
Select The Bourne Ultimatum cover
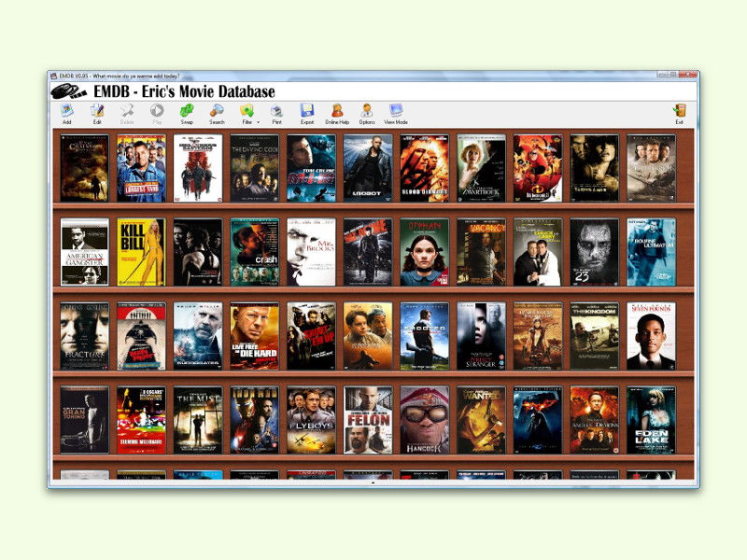click(651, 252)
